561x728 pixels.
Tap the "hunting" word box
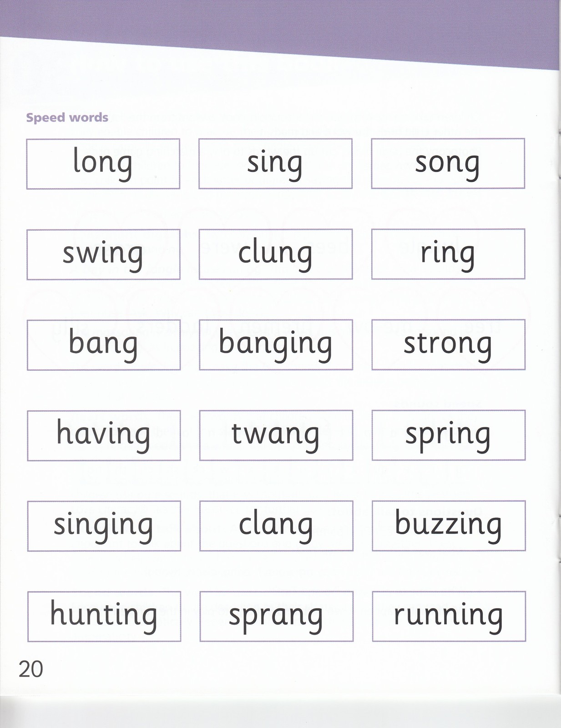(x=104, y=617)
